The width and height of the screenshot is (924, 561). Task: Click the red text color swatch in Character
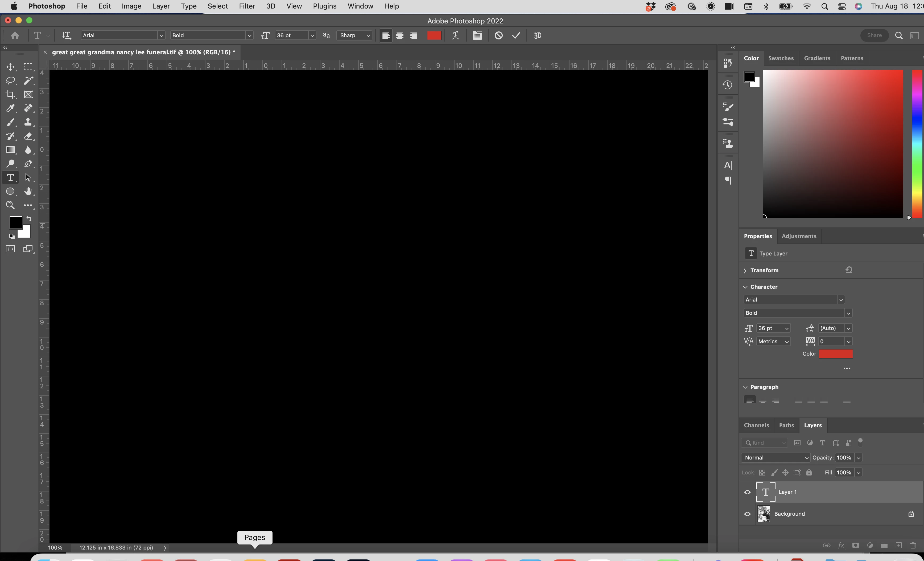tap(835, 353)
